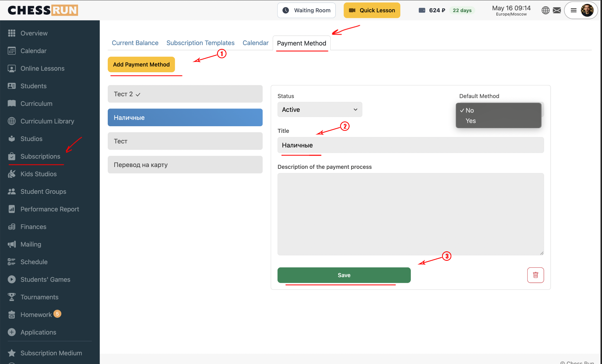Click the Students card icon
This screenshot has height=364, width=602.
tap(12, 86)
